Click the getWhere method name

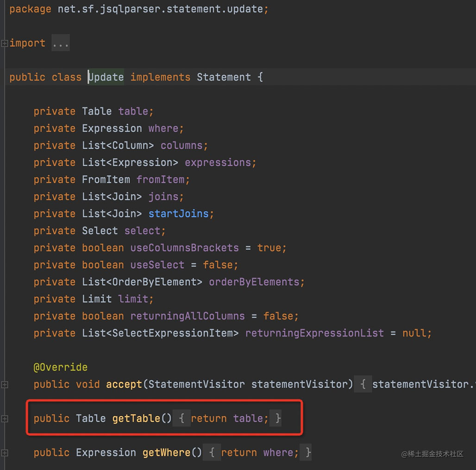click(166, 452)
